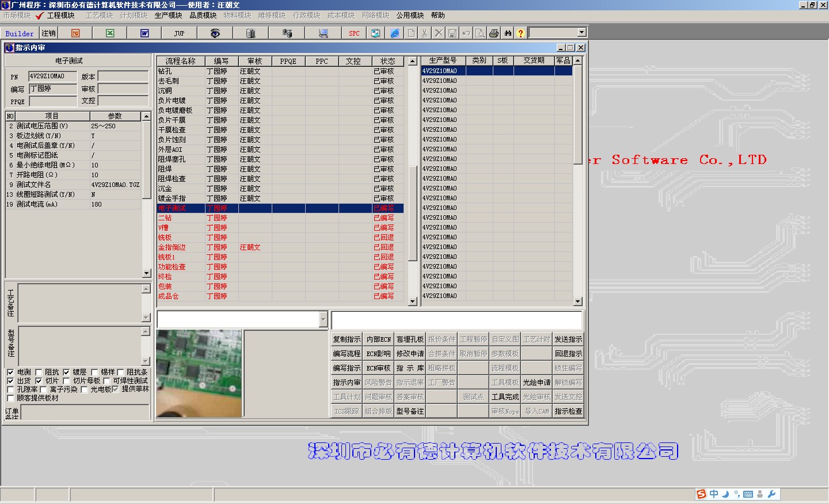Select the 钻孔 process row
Screen dimensions: 829x504
(x=280, y=71)
